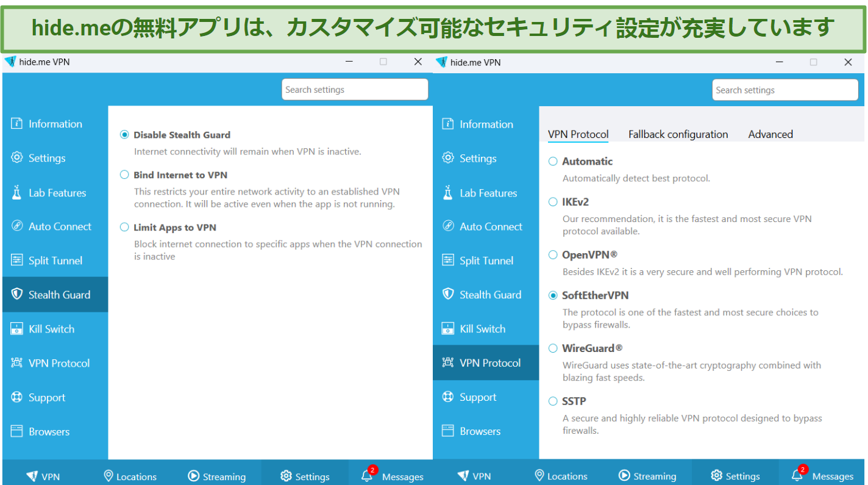
Task: Click VPN Protocol icon in left window sidebar
Action: 17,363
